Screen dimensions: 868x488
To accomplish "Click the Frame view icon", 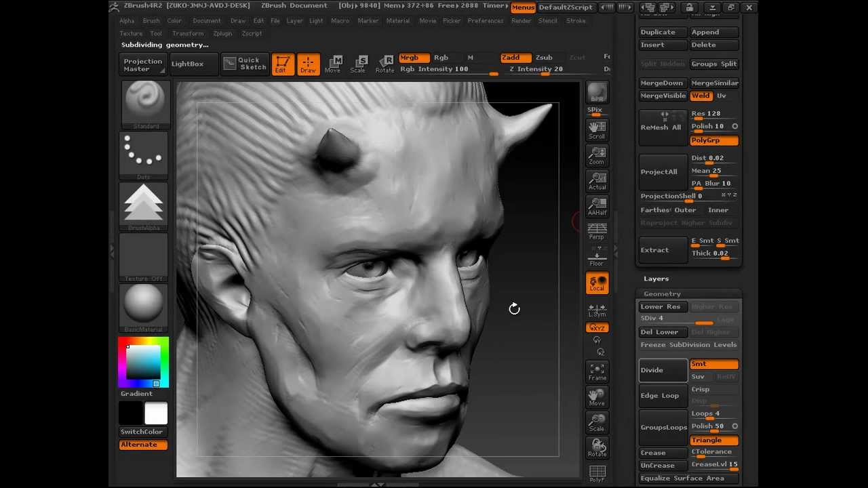I will pyautogui.click(x=597, y=371).
